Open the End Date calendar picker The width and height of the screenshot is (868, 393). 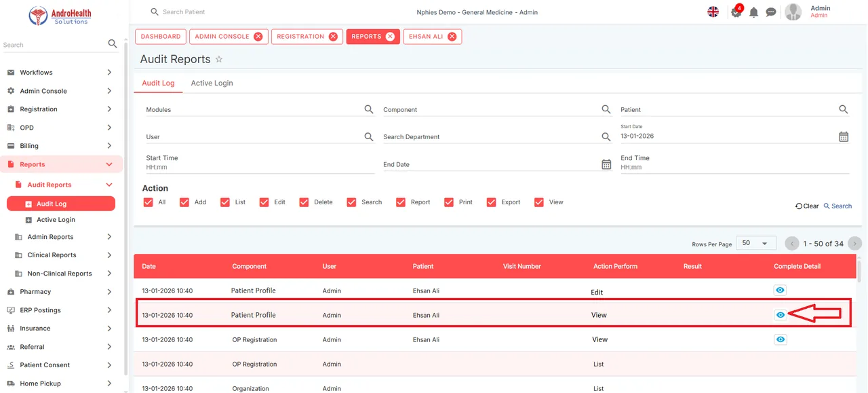click(x=606, y=164)
